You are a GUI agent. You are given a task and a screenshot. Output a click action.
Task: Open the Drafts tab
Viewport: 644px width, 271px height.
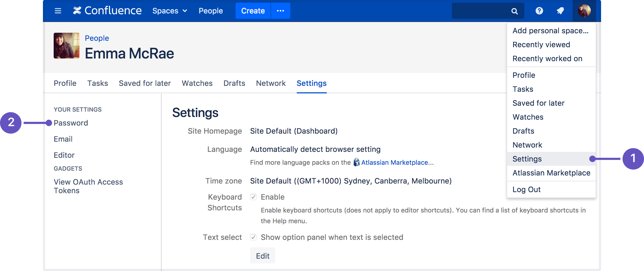tap(234, 83)
